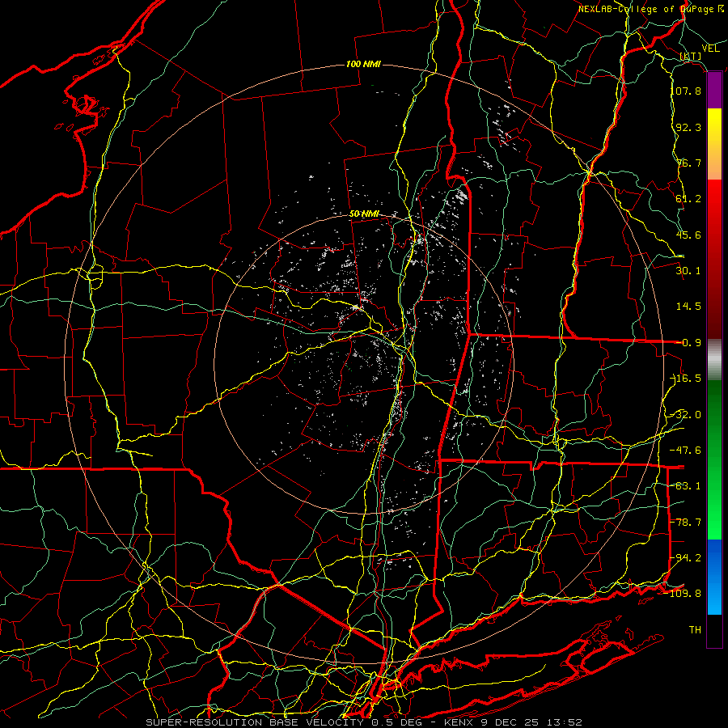Click the 30.1 velocity scale value

click(x=688, y=271)
